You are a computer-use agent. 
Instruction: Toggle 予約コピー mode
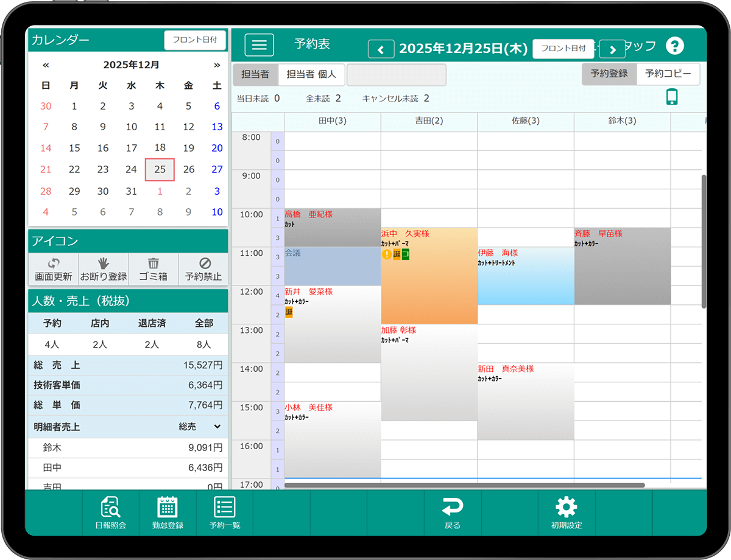tap(668, 74)
